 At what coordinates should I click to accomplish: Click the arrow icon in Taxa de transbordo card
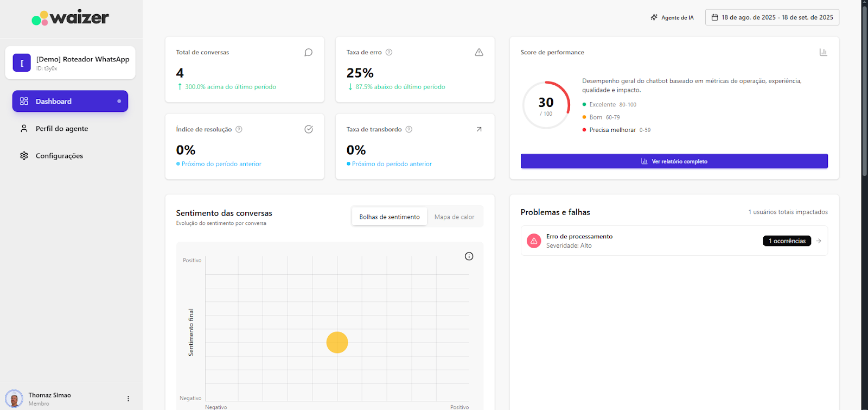(479, 129)
